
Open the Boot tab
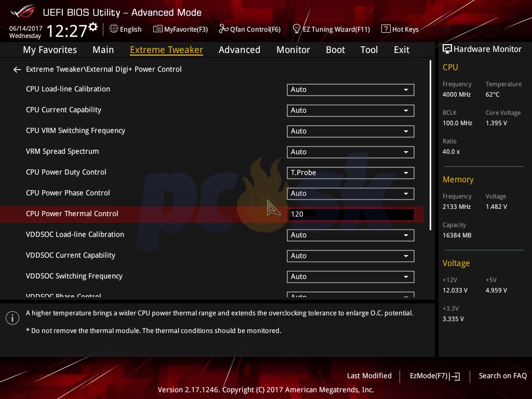point(335,50)
